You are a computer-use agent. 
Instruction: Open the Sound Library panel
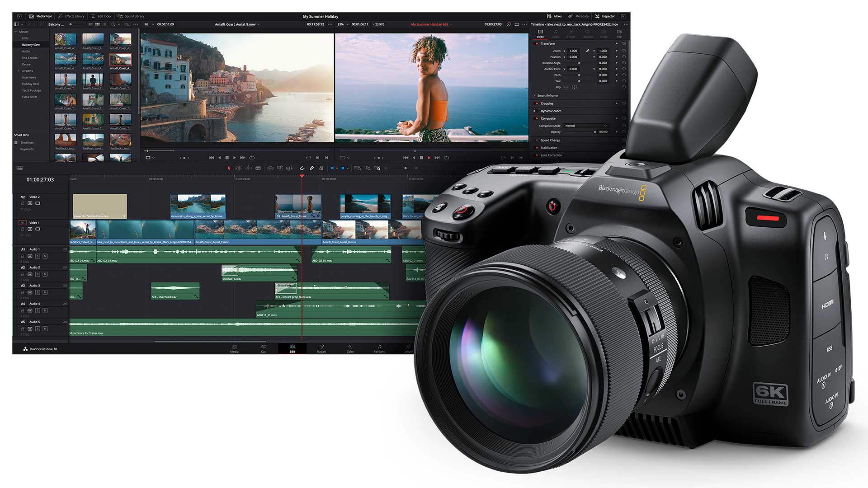(x=131, y=16)
